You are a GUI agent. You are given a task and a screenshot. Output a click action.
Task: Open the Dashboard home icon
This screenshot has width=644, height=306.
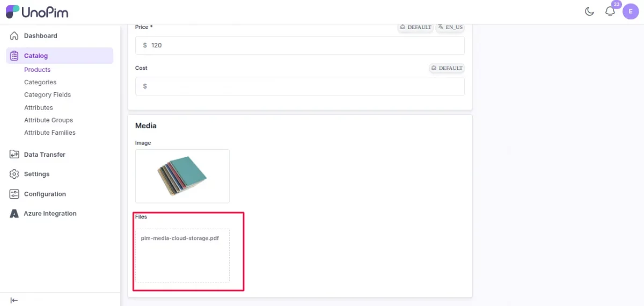(14, 35)
